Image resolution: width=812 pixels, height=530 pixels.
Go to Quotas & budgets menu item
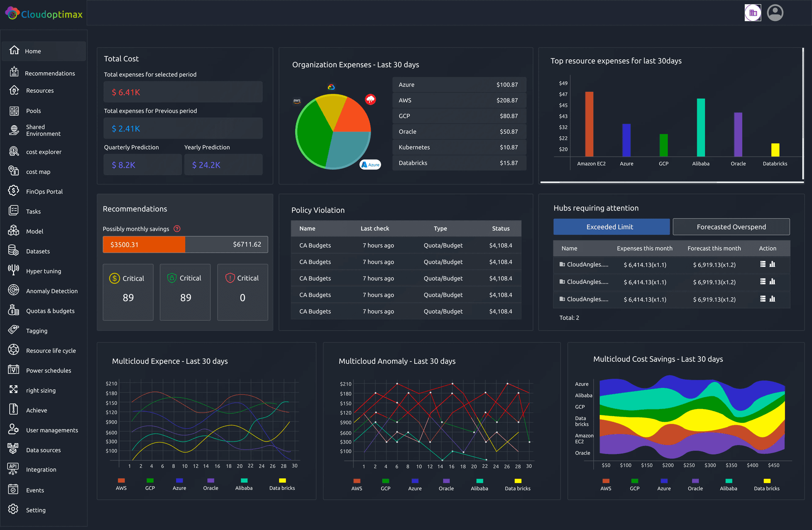(x=50, y=311)
